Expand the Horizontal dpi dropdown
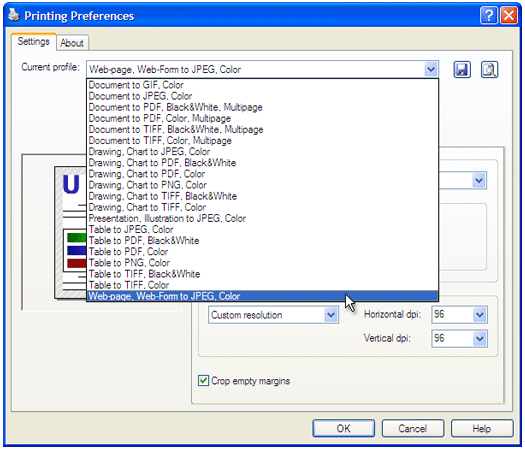525x450 pixels. pos(479,314)
